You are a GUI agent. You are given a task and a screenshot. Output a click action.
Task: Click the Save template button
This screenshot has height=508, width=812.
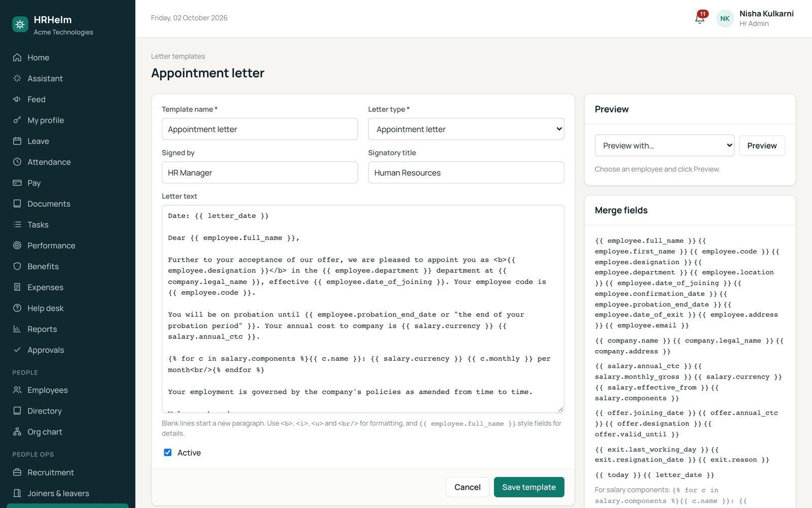point(529,487)
